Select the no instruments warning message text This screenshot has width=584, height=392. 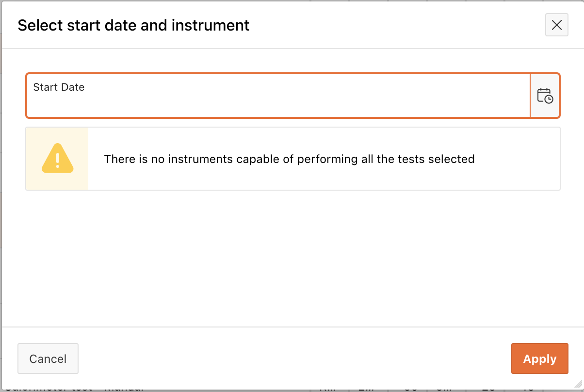289,159
